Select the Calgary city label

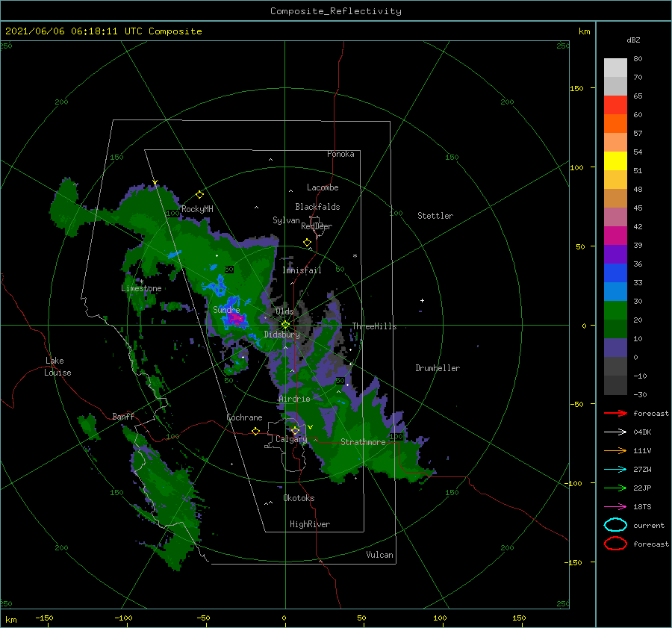pos(291,439)
